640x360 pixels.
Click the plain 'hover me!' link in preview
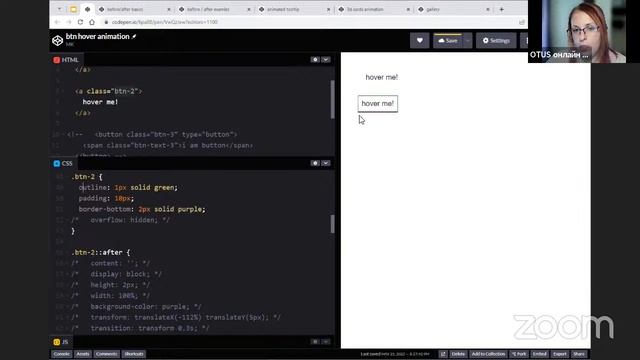[382, 77]
